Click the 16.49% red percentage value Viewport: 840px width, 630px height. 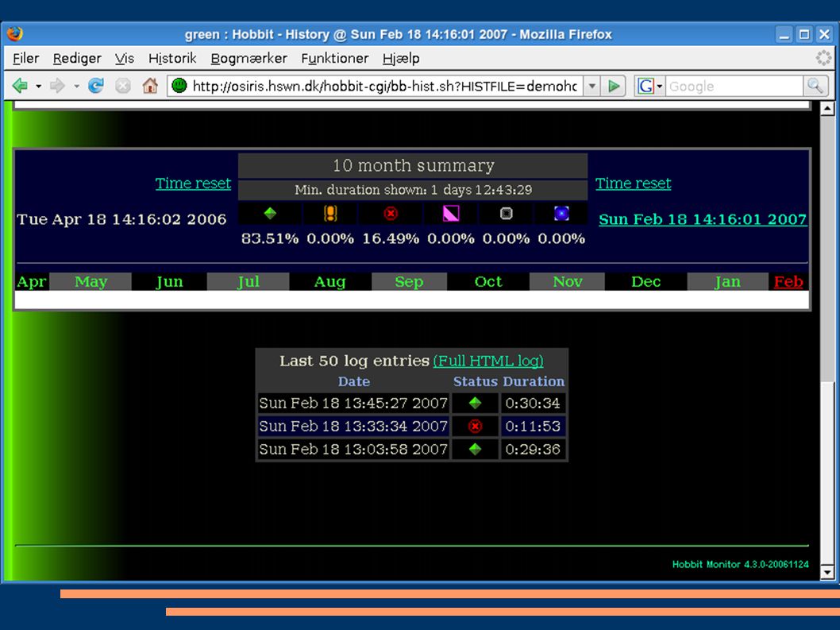pyautogui.click(x=391, y=238)
